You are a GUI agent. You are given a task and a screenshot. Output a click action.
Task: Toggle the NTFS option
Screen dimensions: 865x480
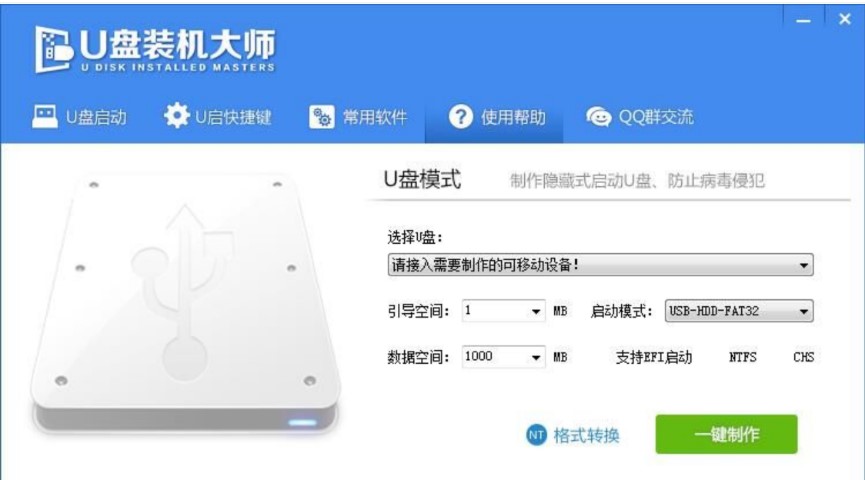[x=743, y=358]
